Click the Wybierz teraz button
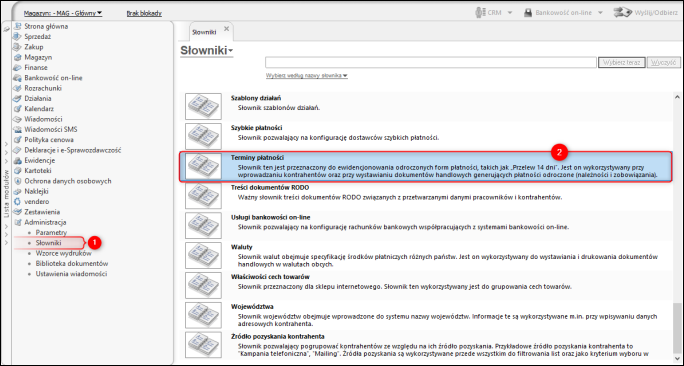Viewport: 684px width, 366px height. tap(622, 62)
